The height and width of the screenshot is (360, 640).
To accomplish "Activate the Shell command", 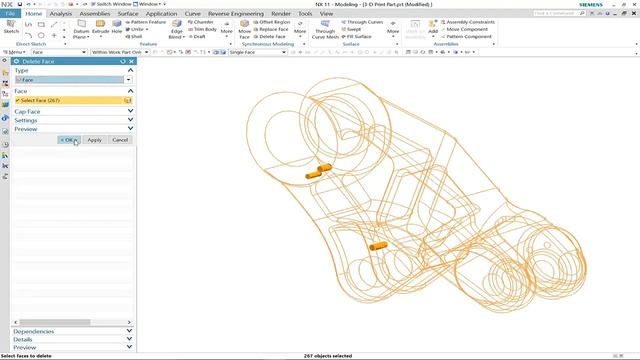I will 133,36.
